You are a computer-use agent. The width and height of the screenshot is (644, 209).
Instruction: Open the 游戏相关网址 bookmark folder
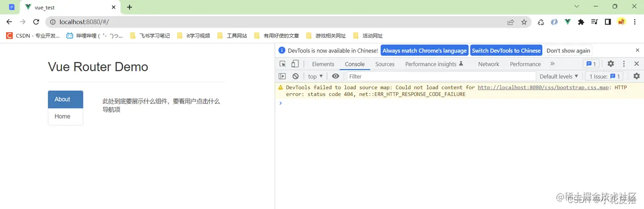point(326,36)
